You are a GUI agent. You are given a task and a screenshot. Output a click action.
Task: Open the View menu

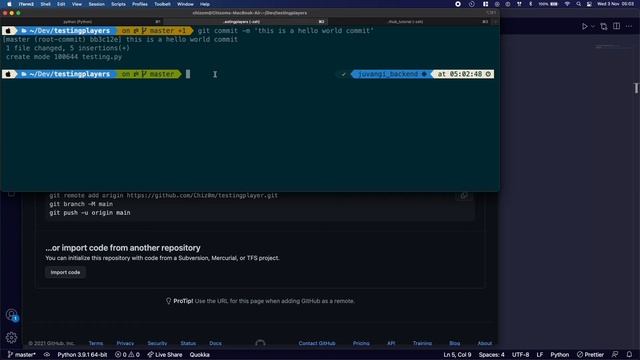coord(77,4)
